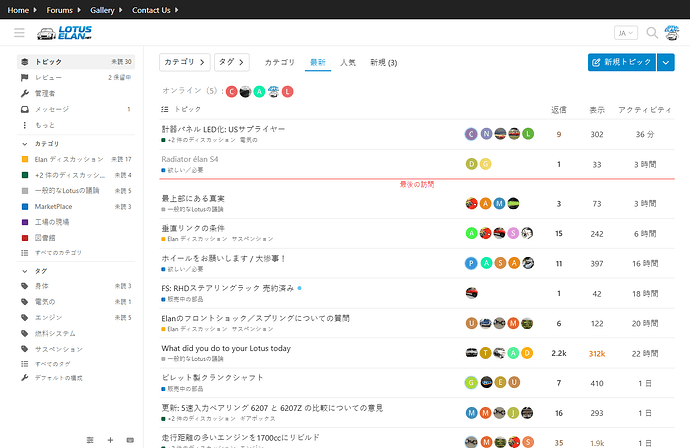Open topic What did you do to your Lotus today

click(x=226, y=348)
